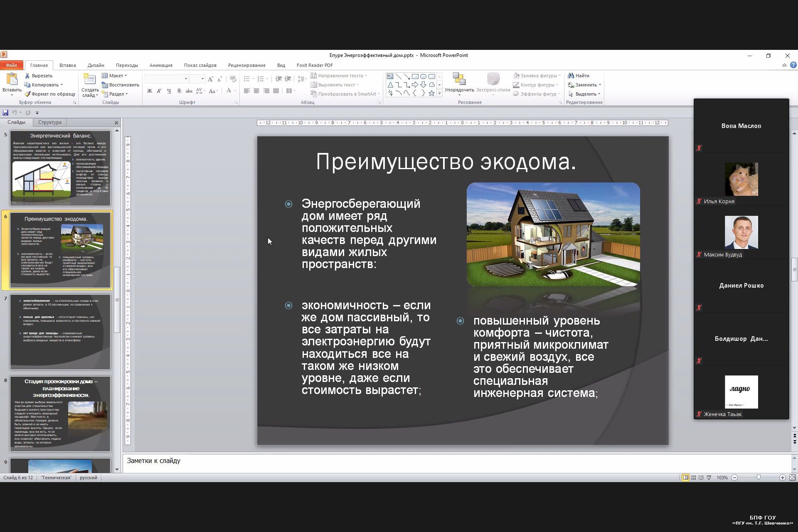Click Максим Вудвуд participant tile
Screen dimensions: 798x532
point(741,233)
